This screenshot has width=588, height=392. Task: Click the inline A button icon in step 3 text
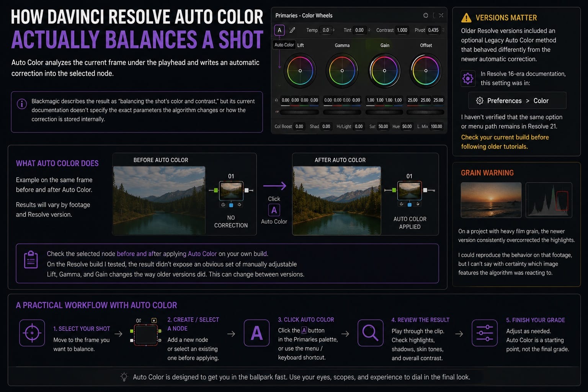(304, 330)
